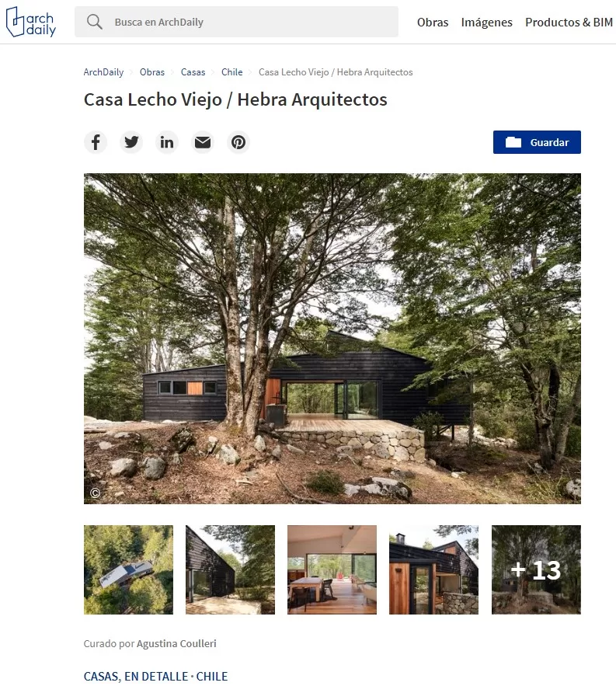Image resolution: width=616 pixels, height=686 pixels.
Task: Open the Imágenes menu item
Action: coord(486,23)
